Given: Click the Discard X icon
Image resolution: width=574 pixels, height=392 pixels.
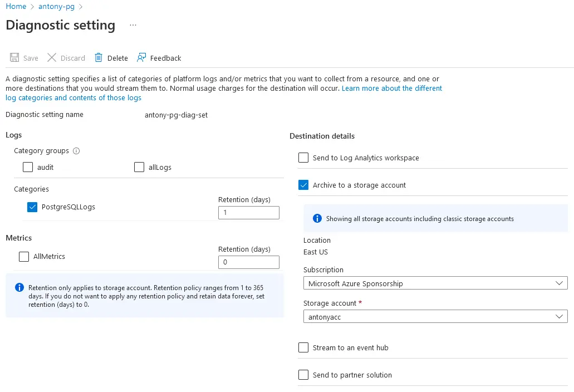Looking at the screenshot, I should [52, 57].
